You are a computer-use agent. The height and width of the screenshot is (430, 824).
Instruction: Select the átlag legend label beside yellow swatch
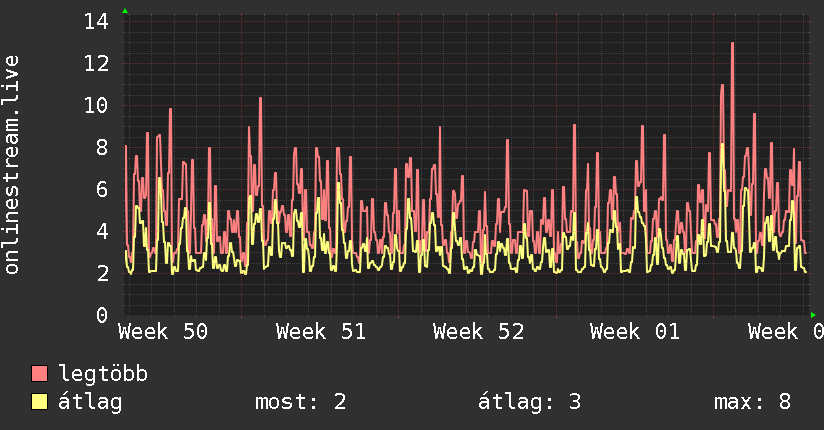point(90,402)
